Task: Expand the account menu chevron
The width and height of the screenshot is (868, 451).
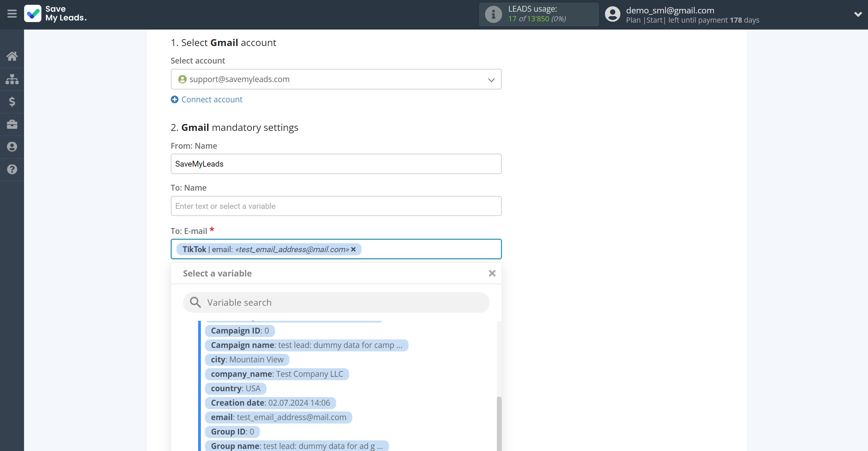Action: [858, 14]
